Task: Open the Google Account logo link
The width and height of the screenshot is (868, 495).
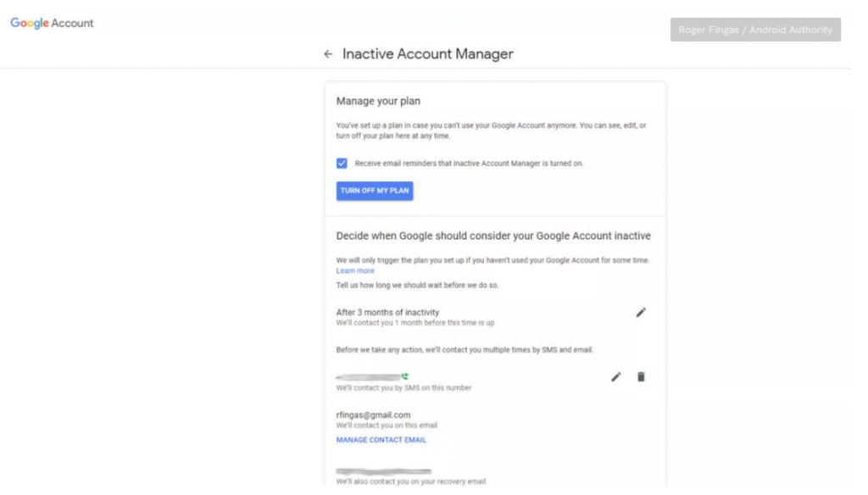Action: tap(53, 23)
